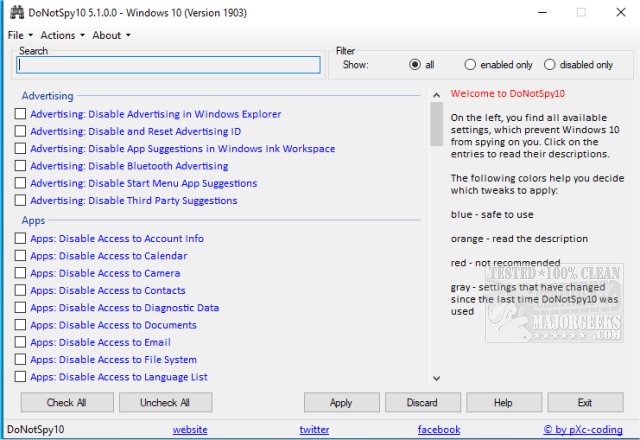This screenshot has height=440, width=640.
Task: Open the File menu
Action: tap(20, 36)
